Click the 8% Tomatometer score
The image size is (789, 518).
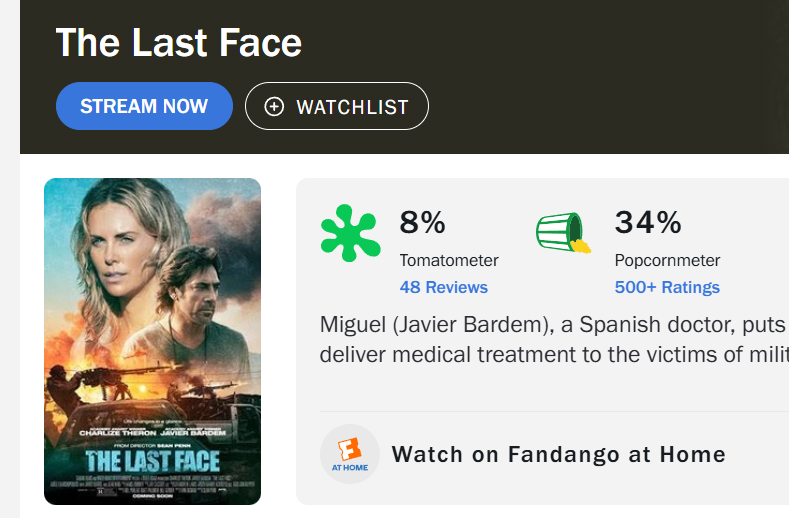click(422, 222)
